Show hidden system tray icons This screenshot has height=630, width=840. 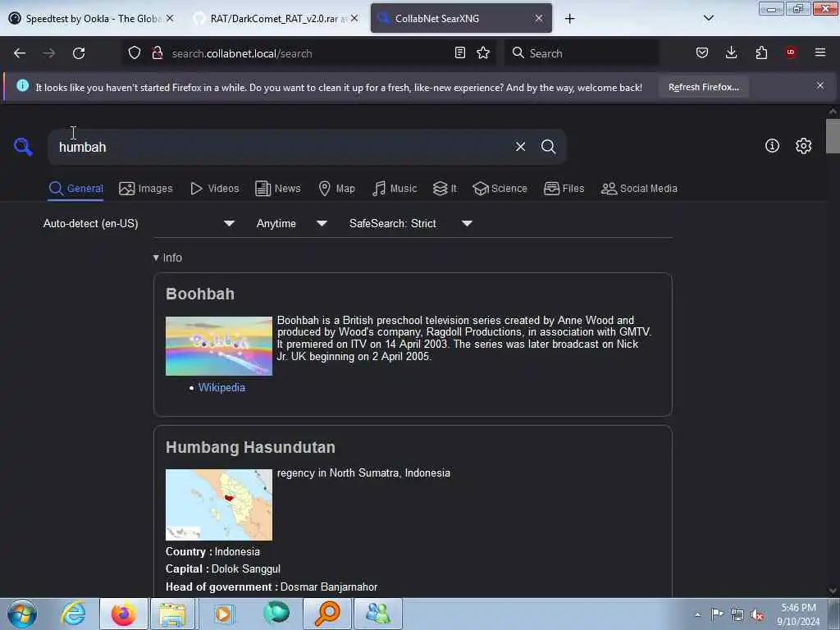tap(697, 614)
